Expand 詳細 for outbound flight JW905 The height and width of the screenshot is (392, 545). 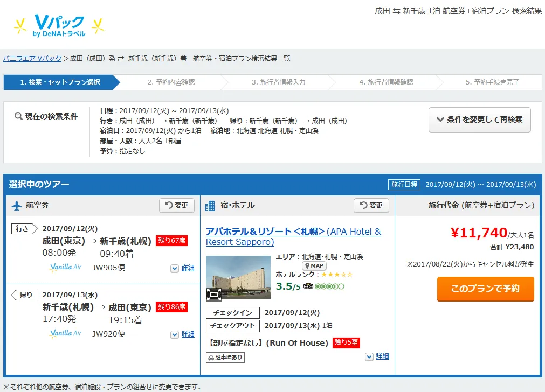(x=182, y=268)
